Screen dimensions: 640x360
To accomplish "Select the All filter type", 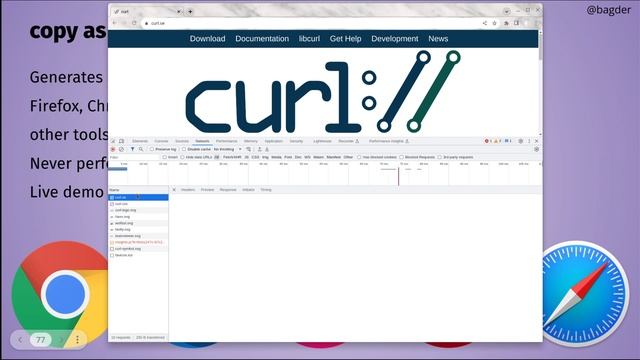I will (217, 157).
